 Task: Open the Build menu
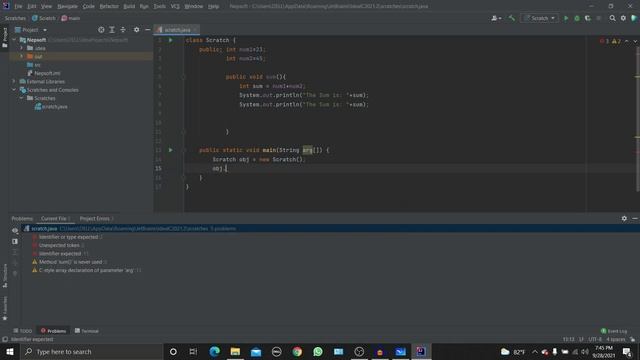click(x=129, y=7)
